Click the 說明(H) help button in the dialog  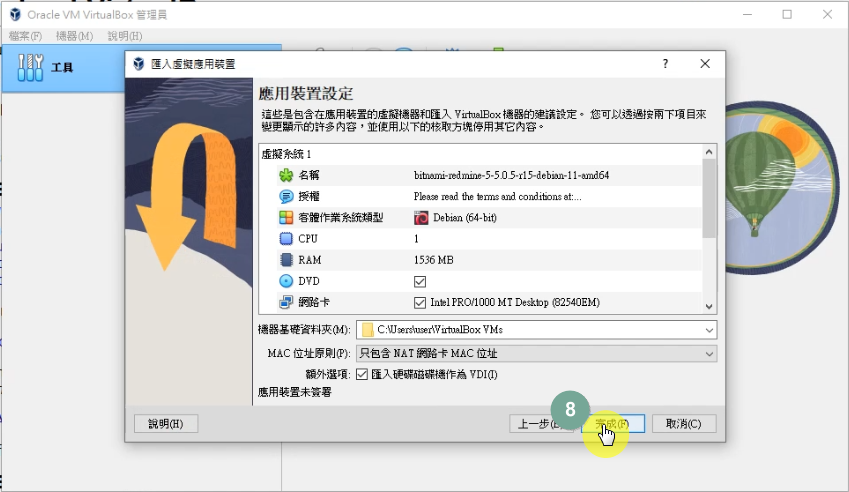coord(166,424)
